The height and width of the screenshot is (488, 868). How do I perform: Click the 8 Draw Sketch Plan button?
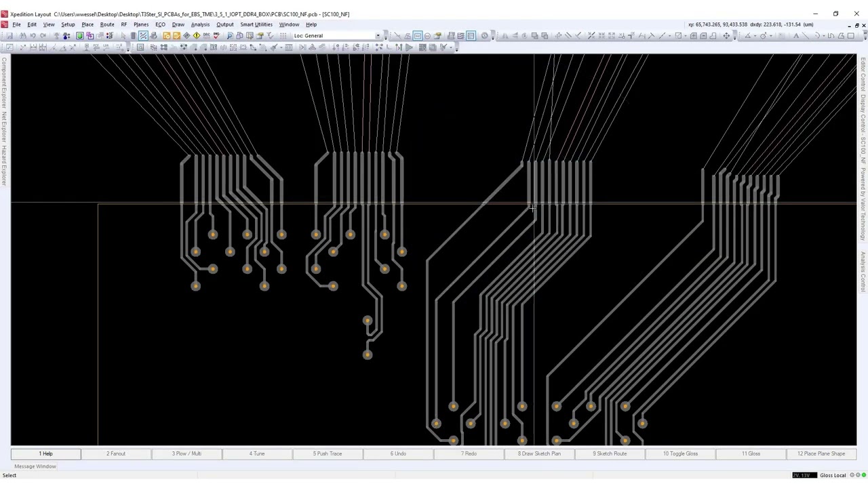[539, 453]
